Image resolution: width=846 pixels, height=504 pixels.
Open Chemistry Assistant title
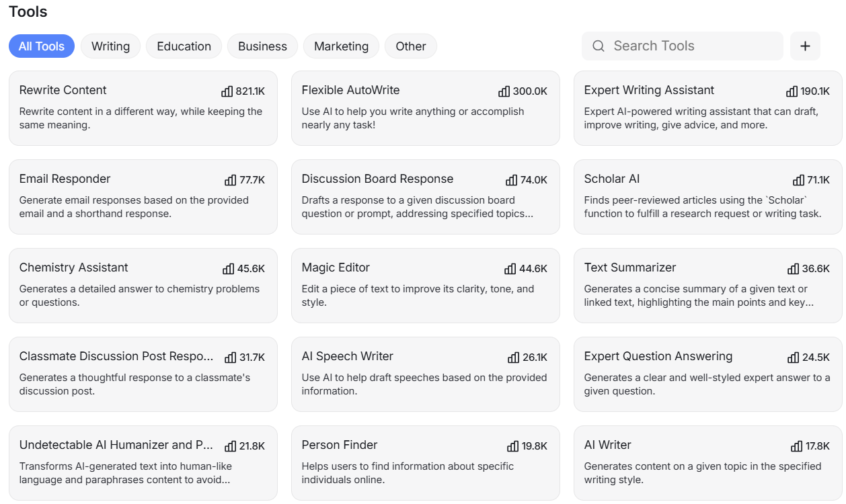coord(74,267)
